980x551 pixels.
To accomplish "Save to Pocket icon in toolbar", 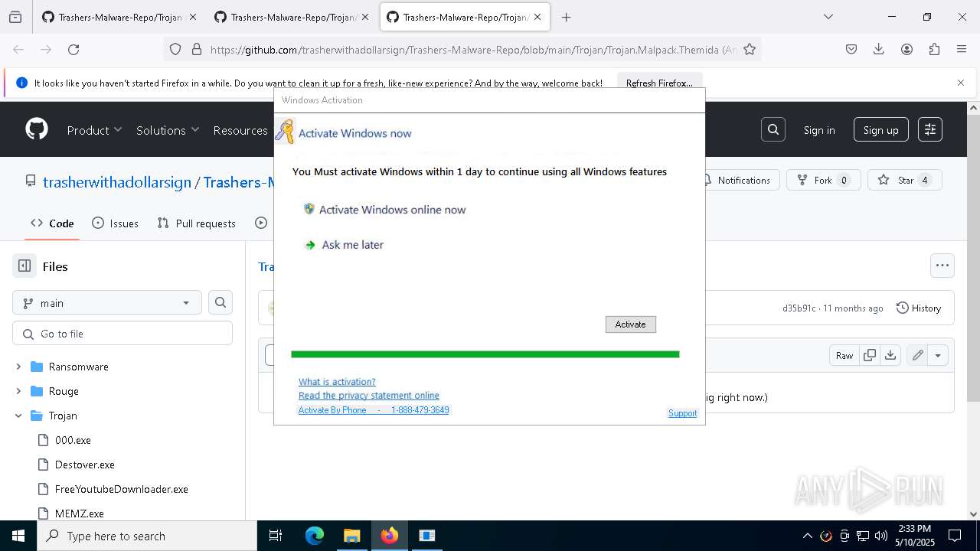I will [x=851, y=49].
